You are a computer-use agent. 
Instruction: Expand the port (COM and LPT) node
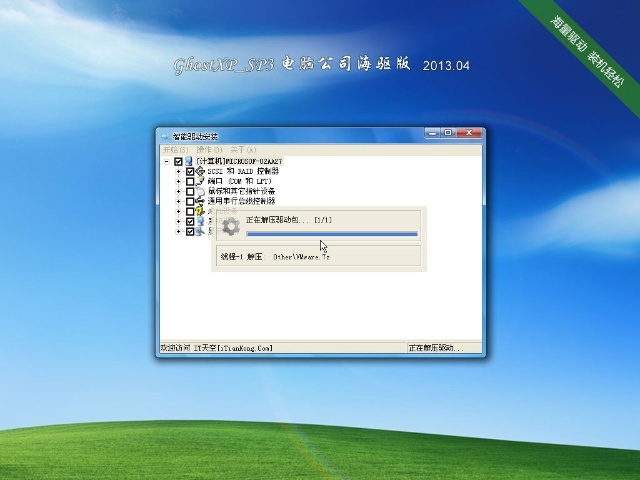[x=178, y=181]
